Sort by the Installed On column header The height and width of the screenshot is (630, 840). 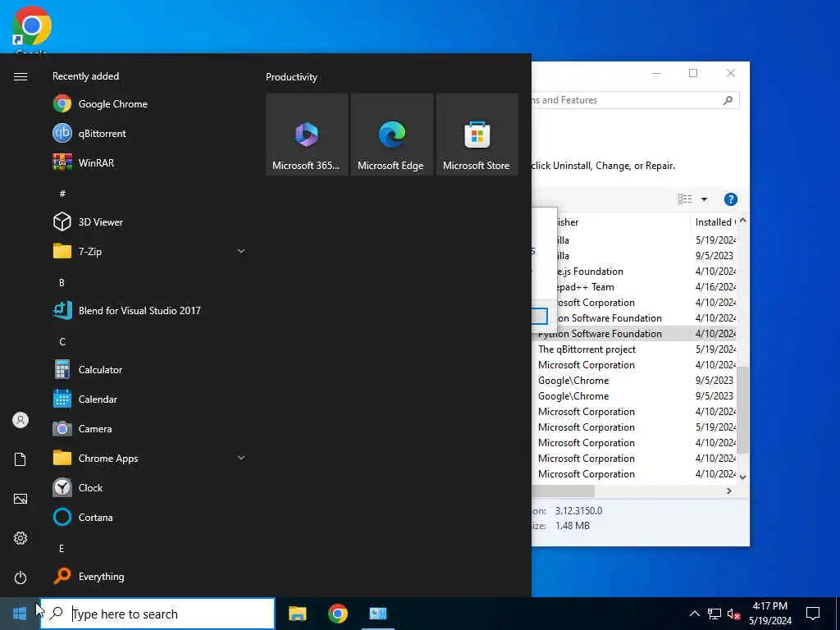click(x=714, y=221)
